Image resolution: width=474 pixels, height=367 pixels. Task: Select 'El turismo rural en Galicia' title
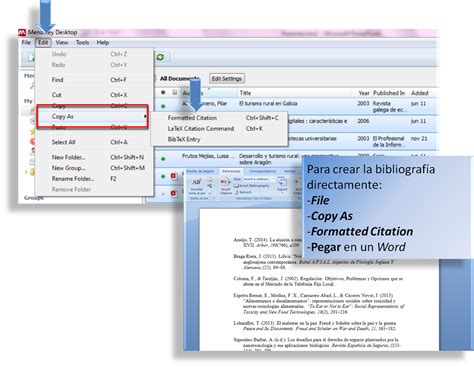[268, 104]
